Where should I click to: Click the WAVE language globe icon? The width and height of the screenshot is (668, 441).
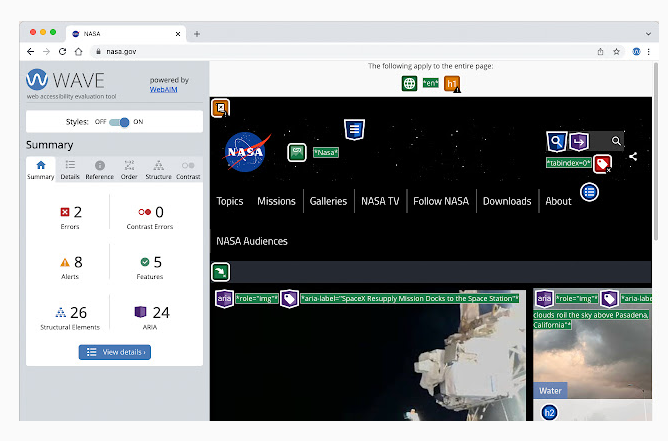point(409,83)
